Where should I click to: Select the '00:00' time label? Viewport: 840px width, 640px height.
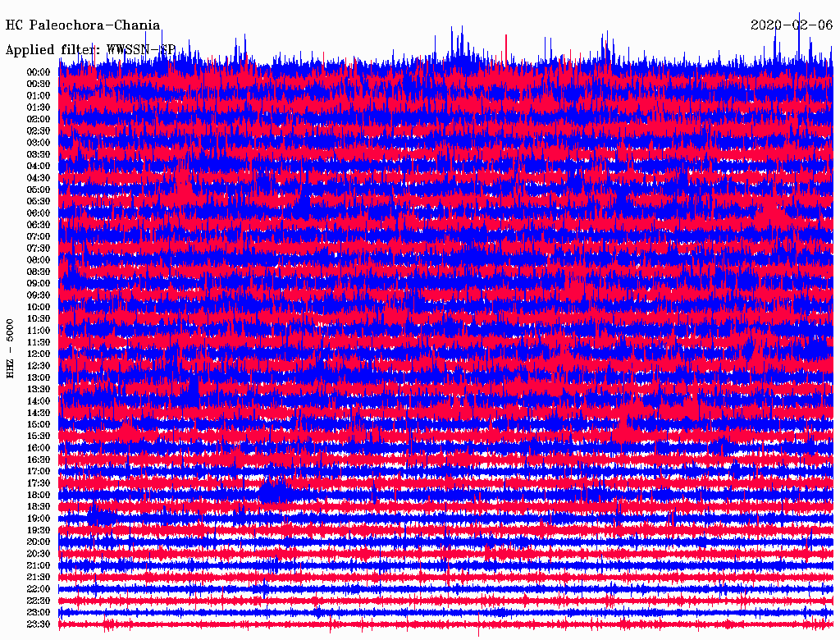(39, 72)
